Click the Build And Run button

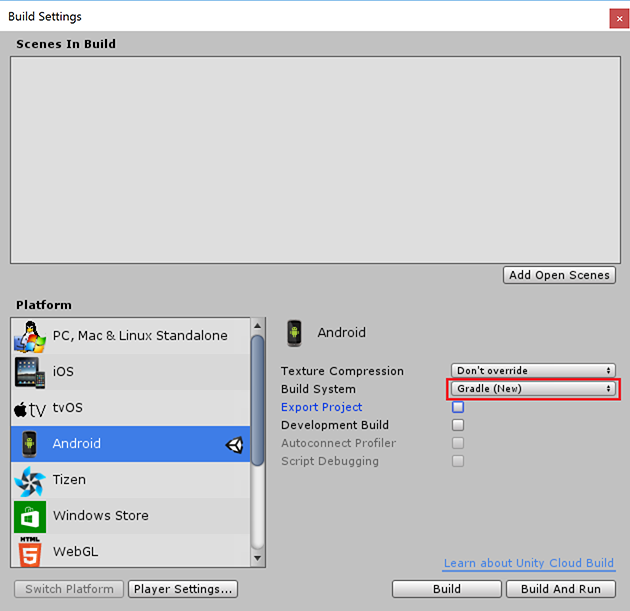pos(561,589)
